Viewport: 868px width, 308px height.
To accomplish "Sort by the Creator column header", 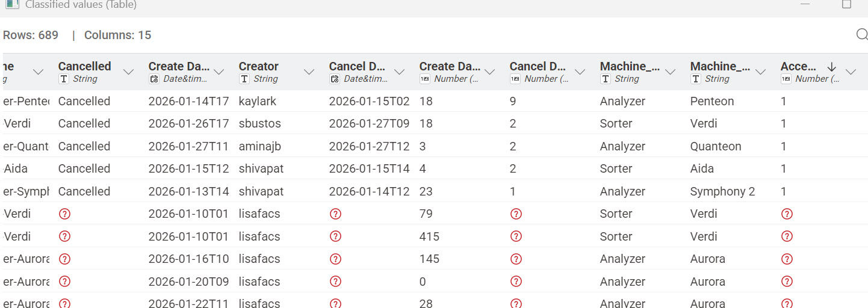I will tap(258, 66).
